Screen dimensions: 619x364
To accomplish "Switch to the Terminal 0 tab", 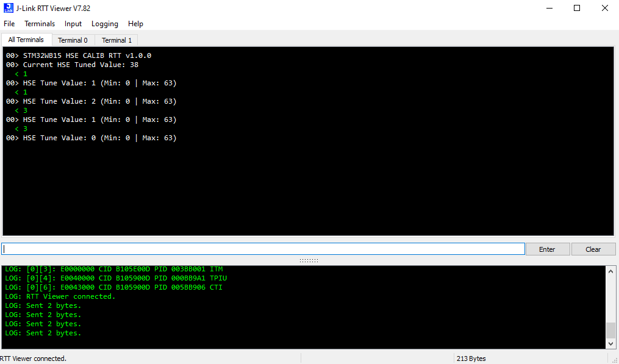I will click(73, 40).
